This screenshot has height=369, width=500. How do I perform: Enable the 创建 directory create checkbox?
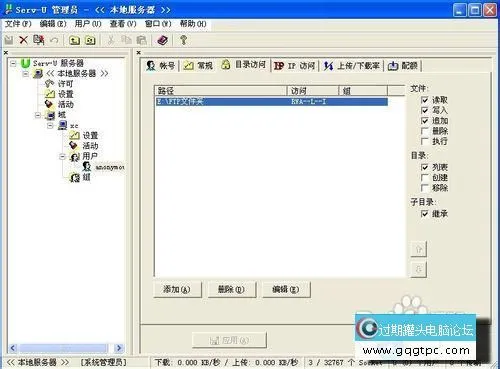tap(425, 177)
